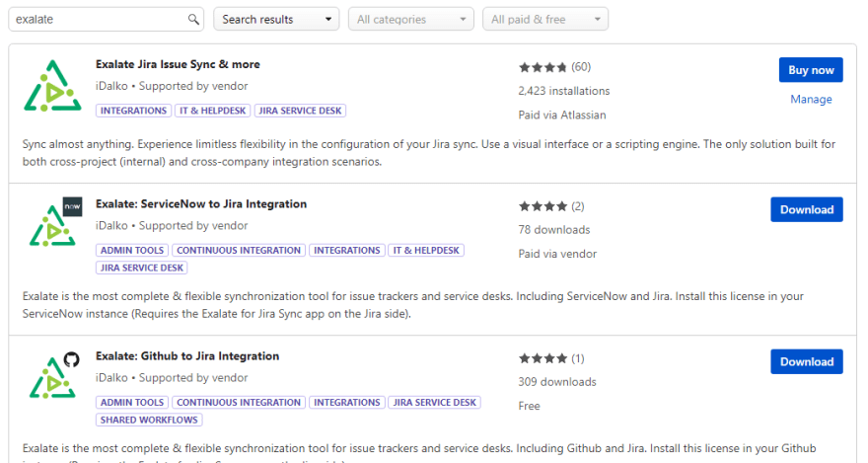
Task: Open the All categories dropdown
Action: 410,20
